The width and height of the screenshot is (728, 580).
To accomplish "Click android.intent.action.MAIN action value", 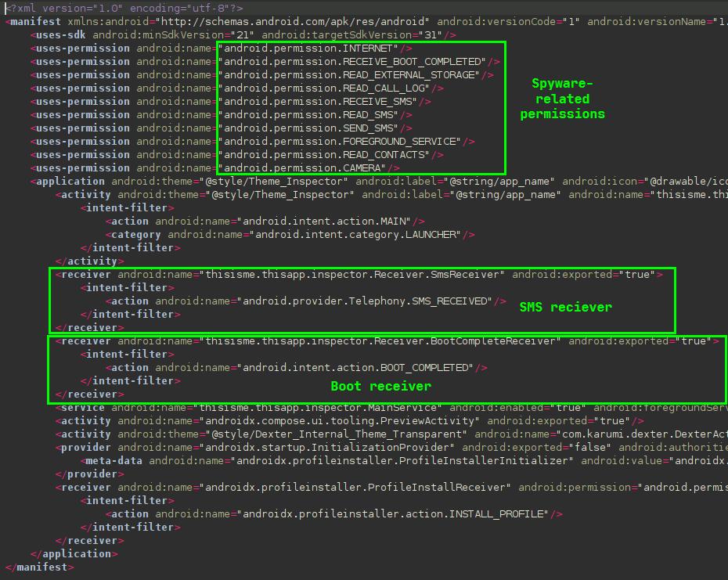I will (x=324, y=221).
